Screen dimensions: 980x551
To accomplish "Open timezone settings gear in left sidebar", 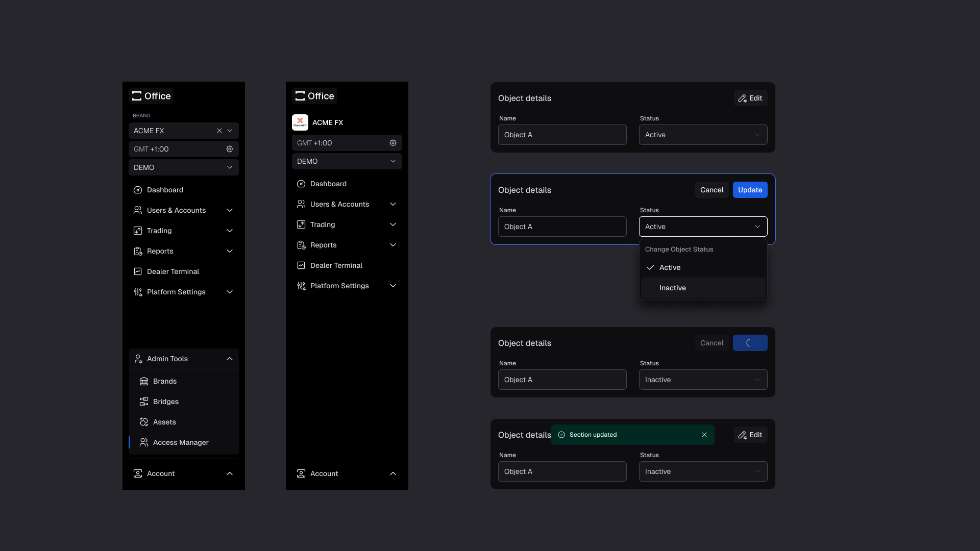I will [230, 149].
